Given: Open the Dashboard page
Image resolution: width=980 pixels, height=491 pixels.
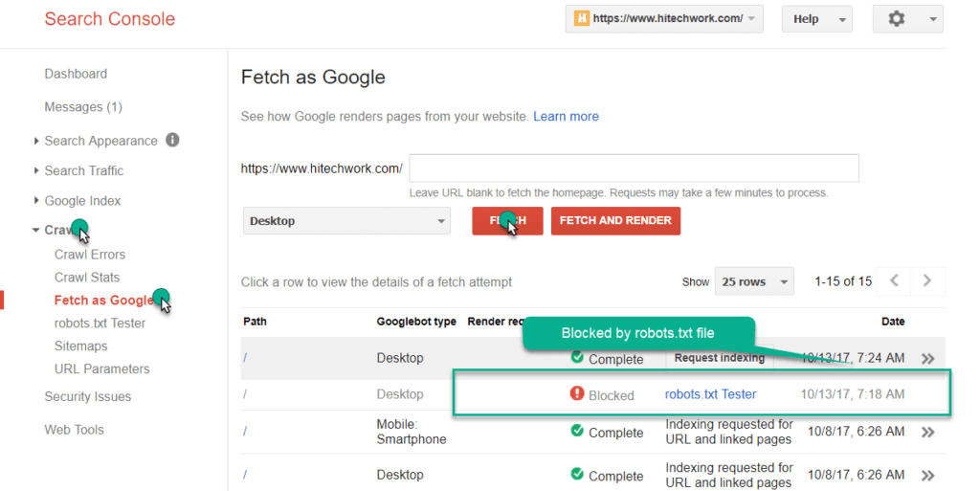Looking at the screenshot, I should (x=76, y=74).
